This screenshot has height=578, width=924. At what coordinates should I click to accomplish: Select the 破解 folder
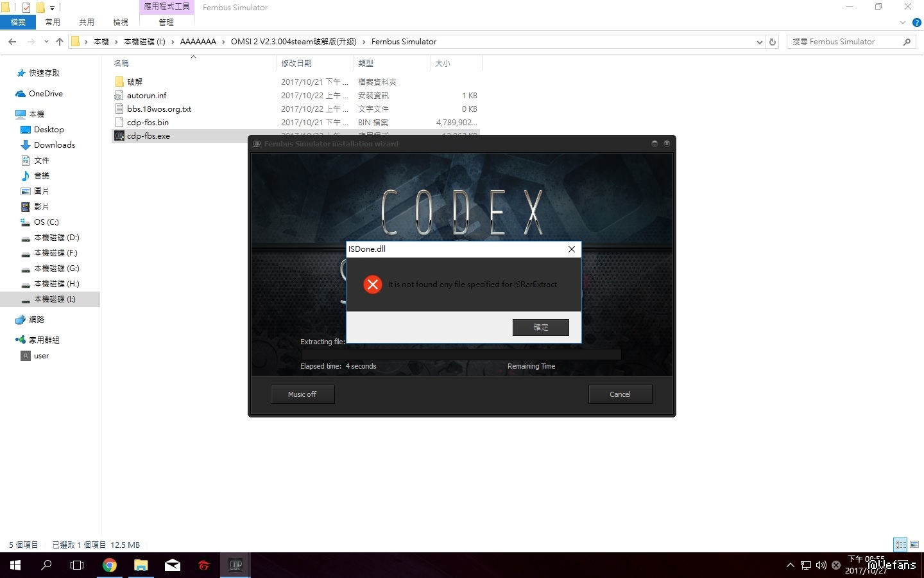(x=135, y=82)
